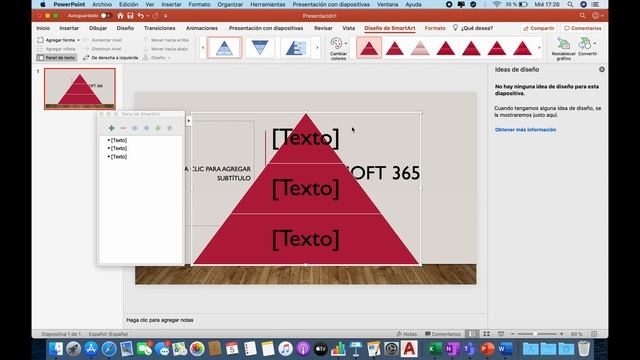Click the zoom out minus button

[x=513, y=334]
